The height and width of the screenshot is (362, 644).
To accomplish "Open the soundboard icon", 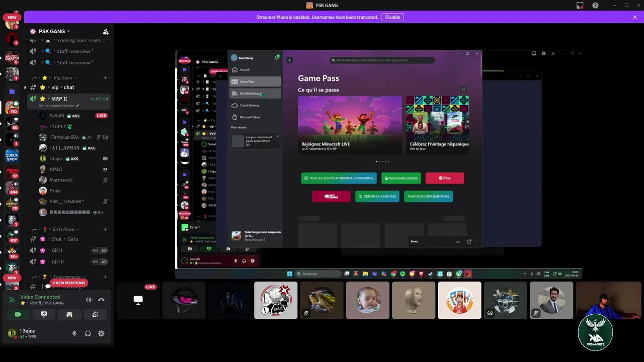I will coord(95,314).
